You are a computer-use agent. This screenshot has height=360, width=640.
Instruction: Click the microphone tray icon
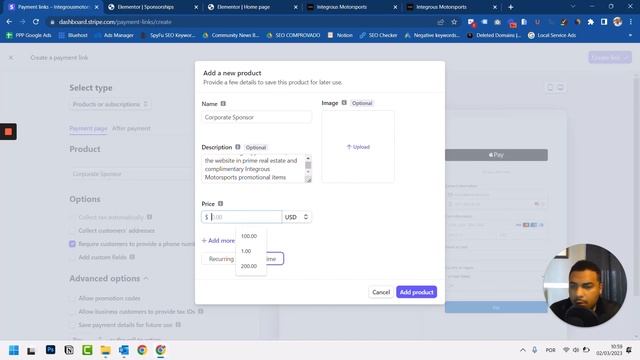click(x=534, y=350)
